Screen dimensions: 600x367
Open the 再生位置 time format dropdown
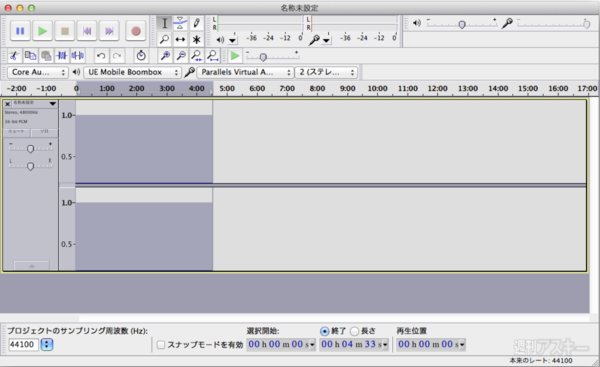coord(462,345)
